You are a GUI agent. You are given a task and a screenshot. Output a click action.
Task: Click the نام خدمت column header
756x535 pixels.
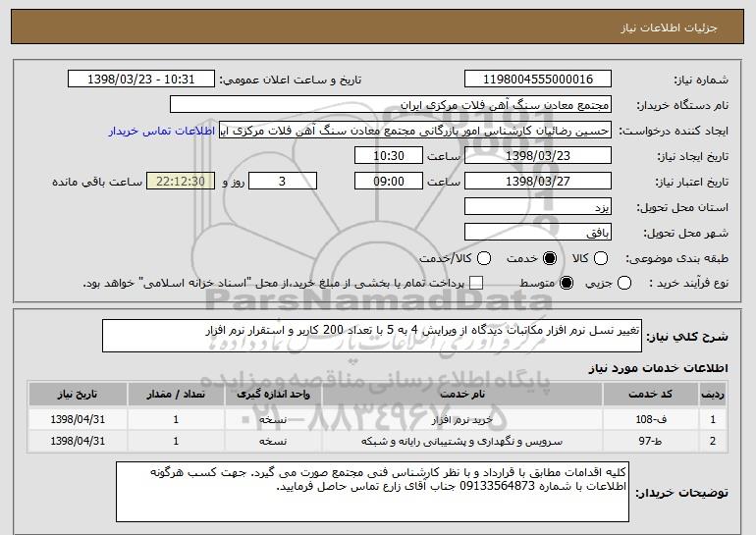[x=461, y=395]
